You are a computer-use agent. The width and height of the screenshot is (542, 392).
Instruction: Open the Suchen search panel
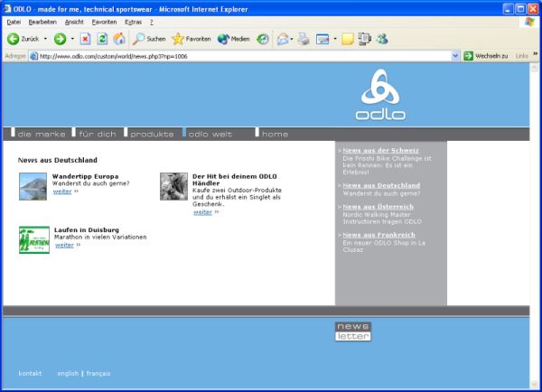coord(149,39)
